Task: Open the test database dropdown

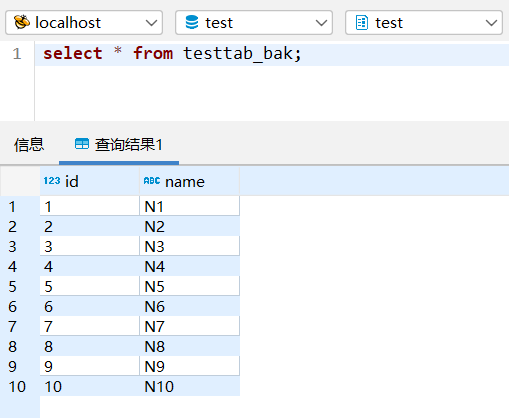Action: click(x=254, y=23)
